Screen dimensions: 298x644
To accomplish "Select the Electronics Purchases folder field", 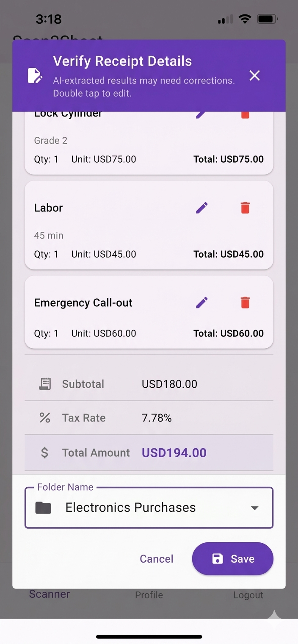I will pyautogui.click(x=149, y=508).
